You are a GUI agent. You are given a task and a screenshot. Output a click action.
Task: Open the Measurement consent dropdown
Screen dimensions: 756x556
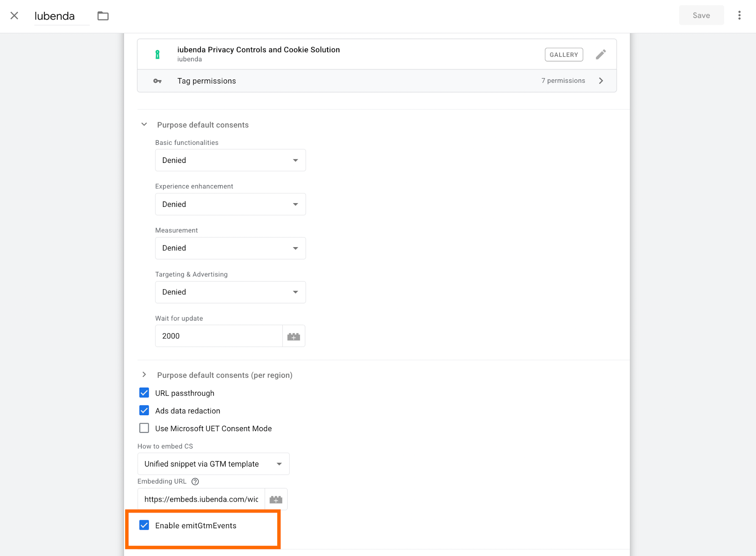tap(230, 248)
